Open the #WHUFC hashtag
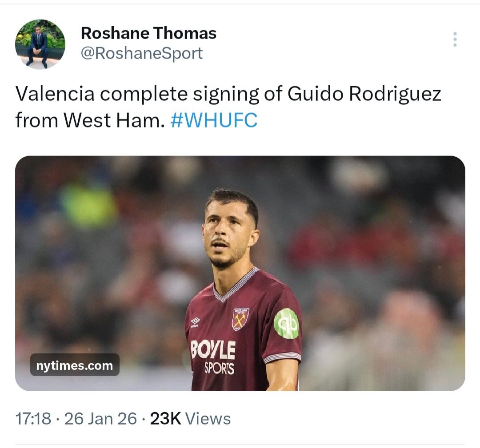 (x=214, y=120)
